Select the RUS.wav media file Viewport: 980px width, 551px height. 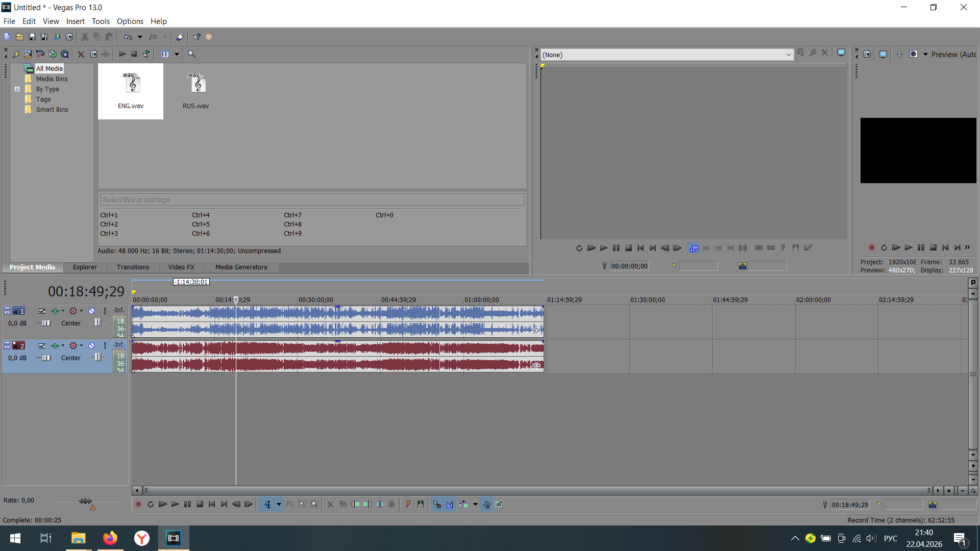click(x=196, y=91)
